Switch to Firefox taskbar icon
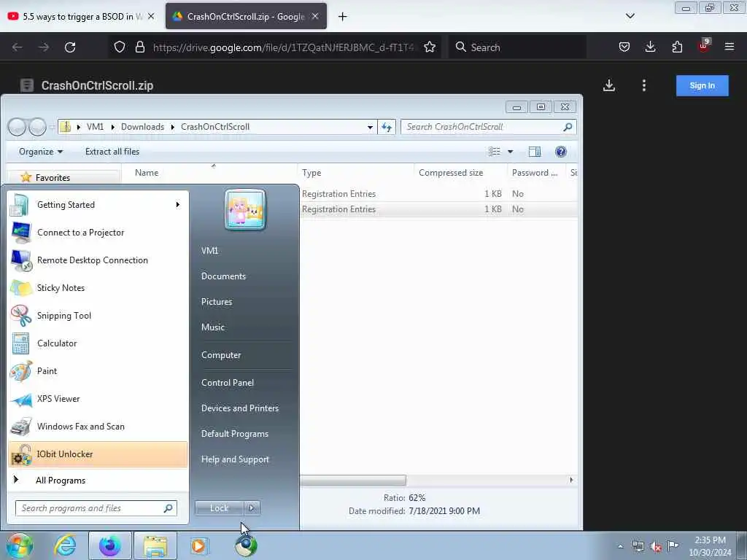 110,545
